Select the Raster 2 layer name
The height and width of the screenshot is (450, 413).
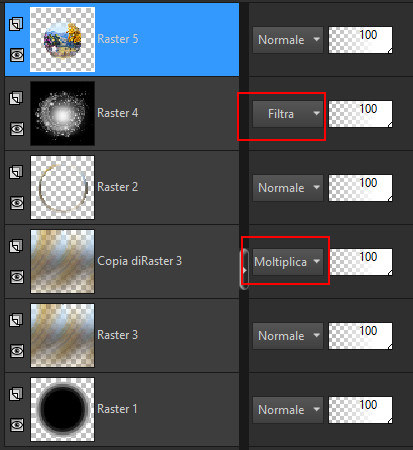[117, 187]
